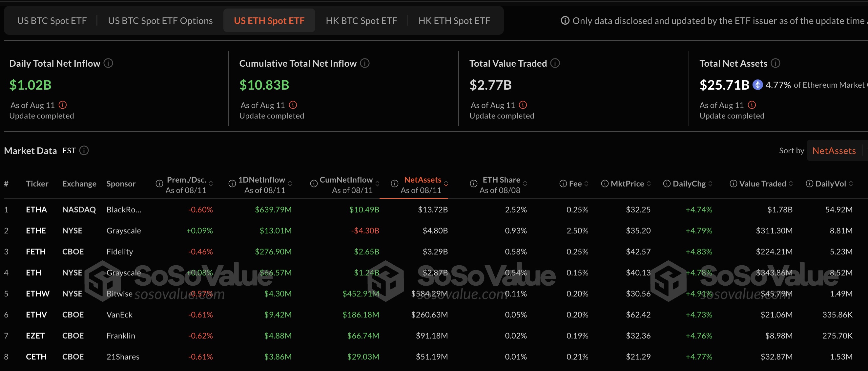The width and height of the screenshot is (868, 371).
Task: Open ETHW ticker row
Action: coord(38,294)
